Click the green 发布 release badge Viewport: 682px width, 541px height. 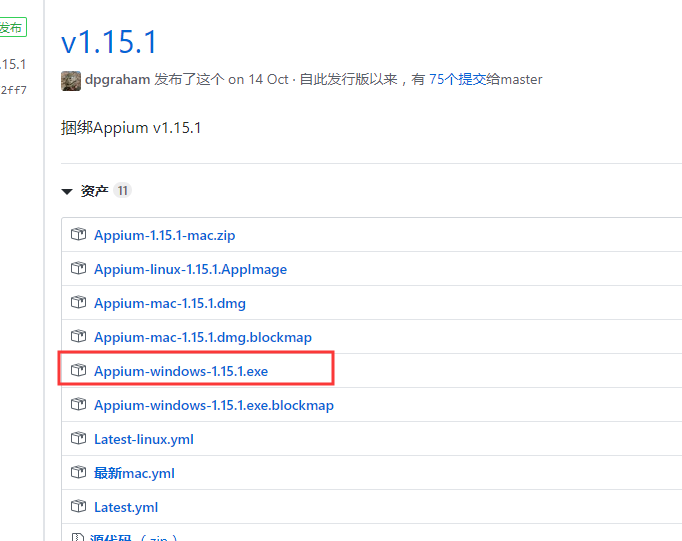click(x=12, y=27)
